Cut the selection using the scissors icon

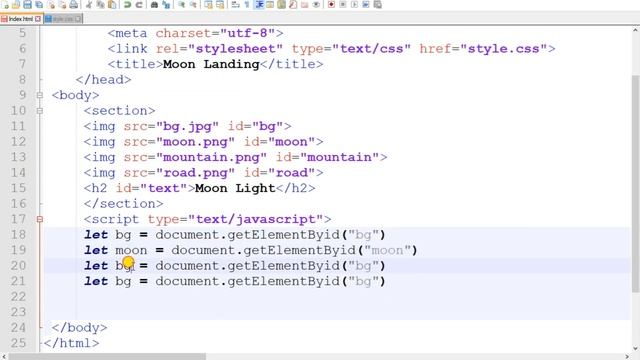pyautogui.click(x=89, y=5)
